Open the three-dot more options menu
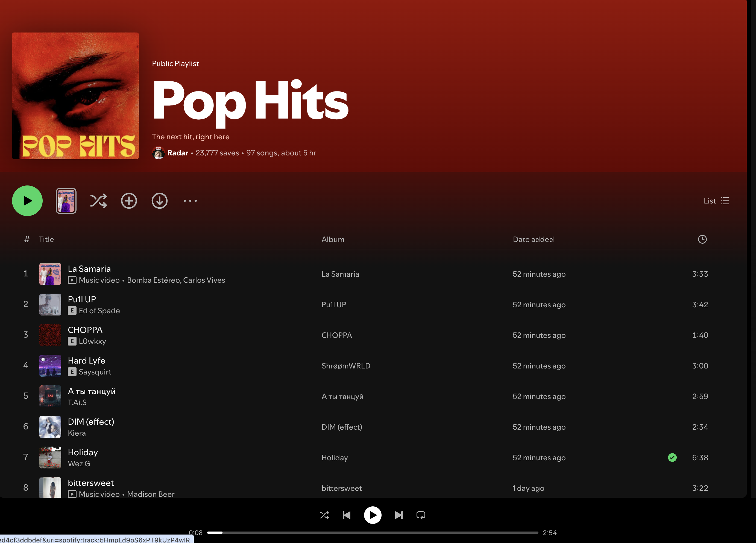This screenshot has height=543, width=756. pos(190,200)
